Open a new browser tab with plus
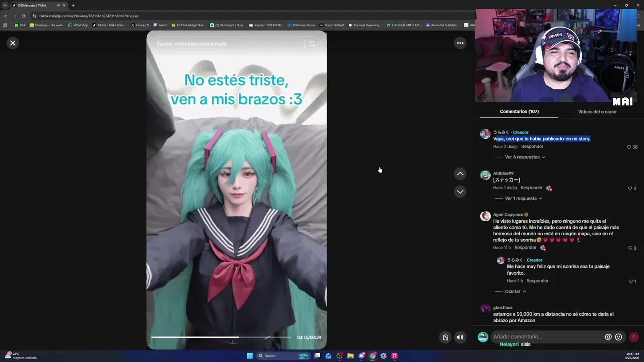 pos(73,5)
